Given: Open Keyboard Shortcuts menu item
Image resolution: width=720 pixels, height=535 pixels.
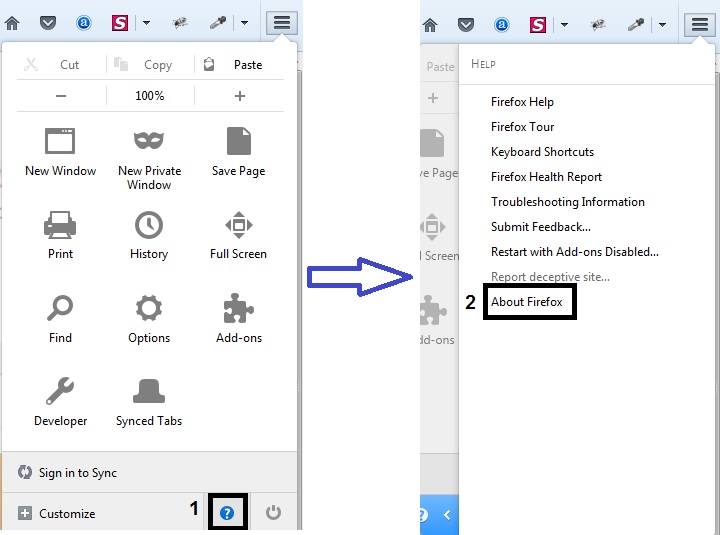Looking at the screenshot, I should coord(542,152).
